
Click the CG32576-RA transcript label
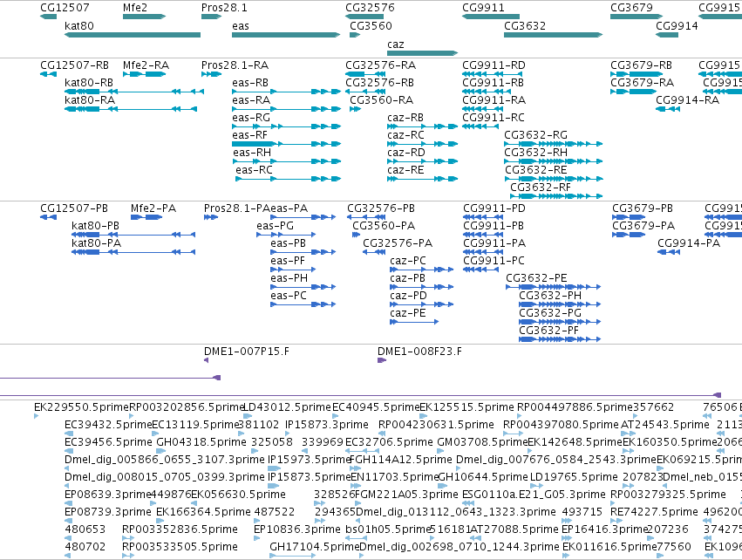coord(381,65)
